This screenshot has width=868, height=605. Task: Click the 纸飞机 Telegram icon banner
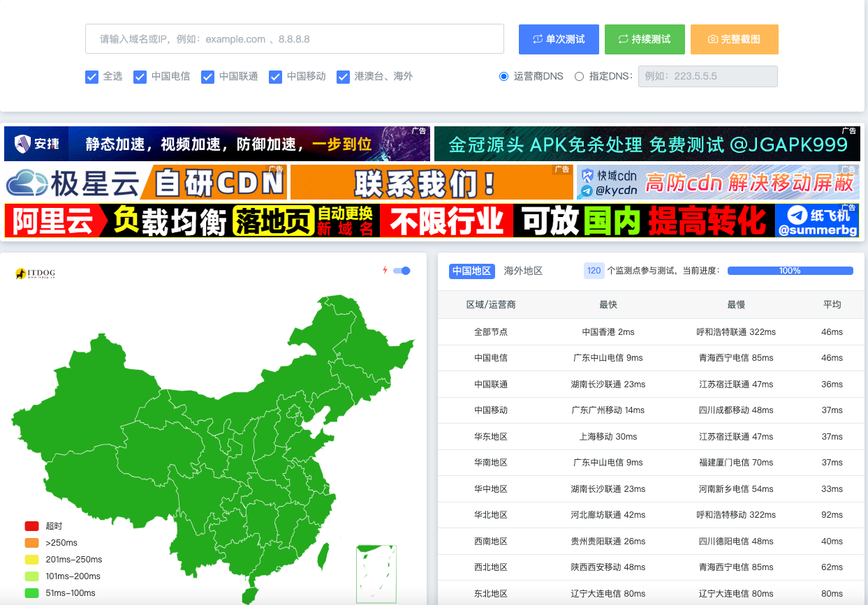(x=816, y=221)
